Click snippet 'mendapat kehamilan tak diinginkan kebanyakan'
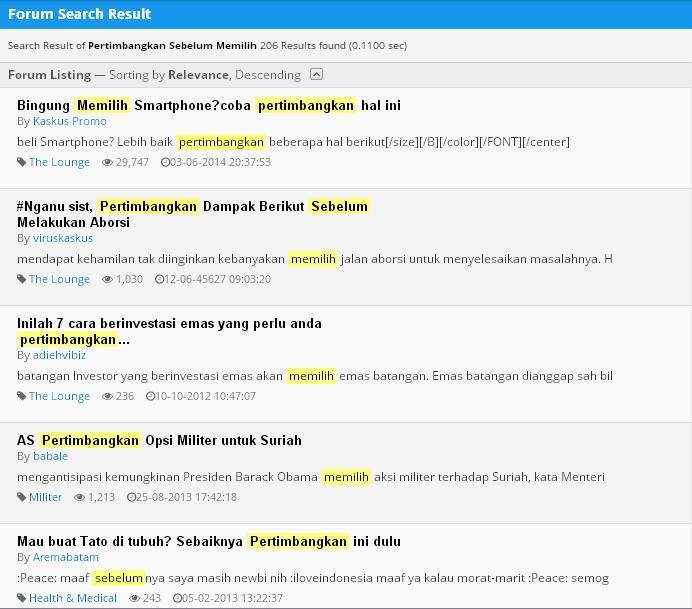 point(315,259)
